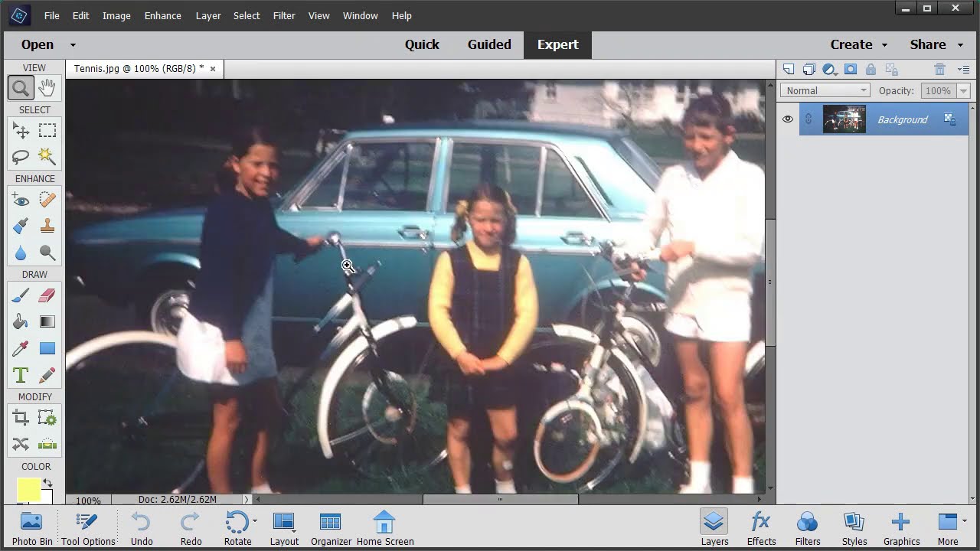Open the Effects panel
This screenshot has height=551, width=980.
click(761, 527)
